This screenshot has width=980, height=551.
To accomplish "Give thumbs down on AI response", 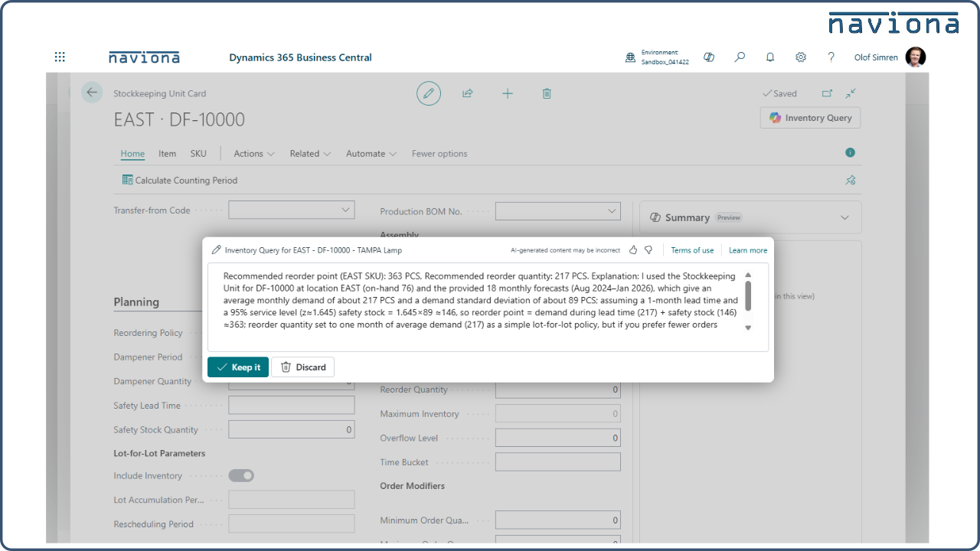I will coord(648,250).
